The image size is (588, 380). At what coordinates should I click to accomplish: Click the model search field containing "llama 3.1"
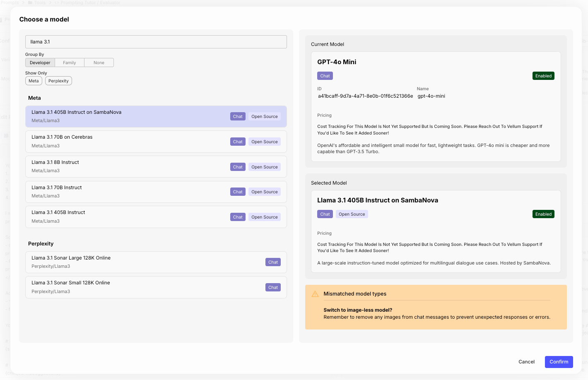pos(156,42)
